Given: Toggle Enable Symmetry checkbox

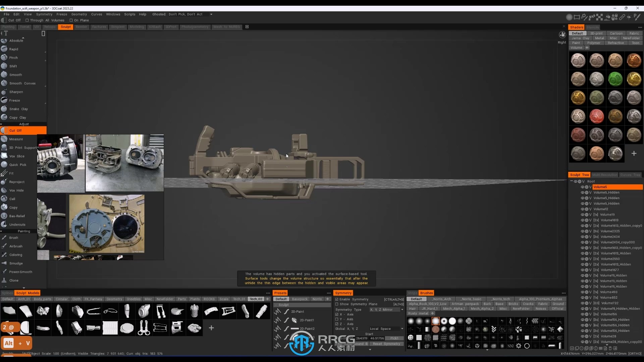Looking at the screenshot, I should click(x=337, y=299).
